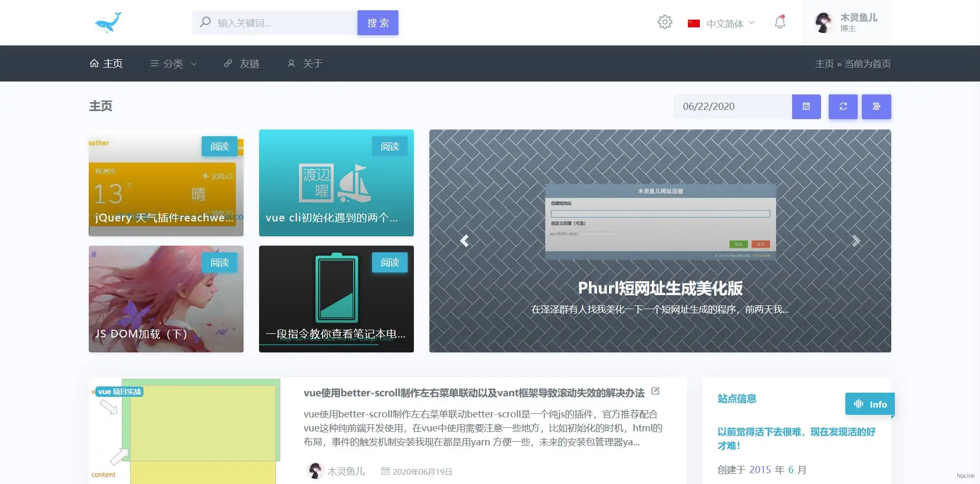Click the list layout icon near the date picker
This screenshot has height=484, width=980.
point(876,107)
